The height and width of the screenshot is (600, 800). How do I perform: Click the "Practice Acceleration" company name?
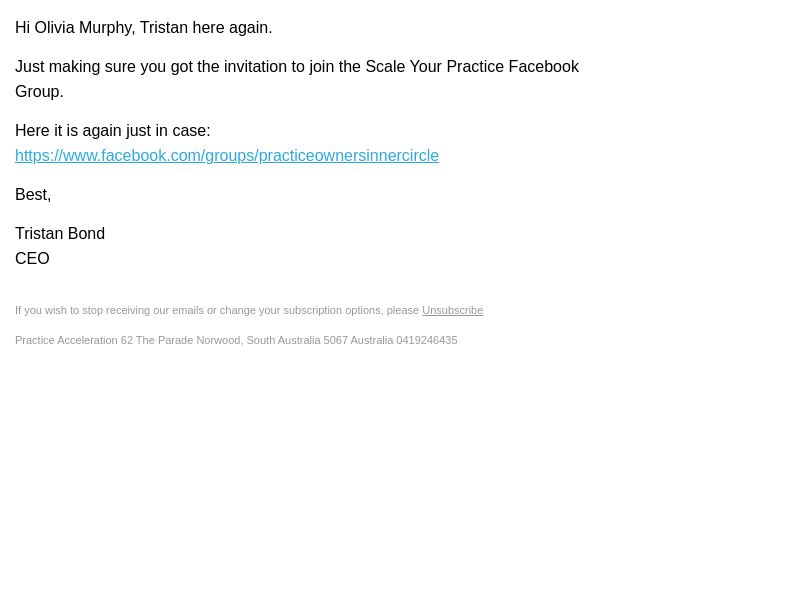click(66, 340)
